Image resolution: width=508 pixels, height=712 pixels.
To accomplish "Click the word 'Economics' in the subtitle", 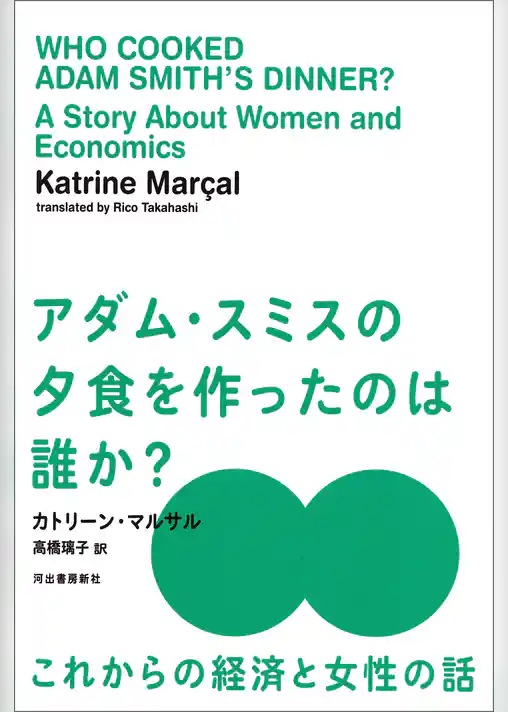I will click(110, 147).
